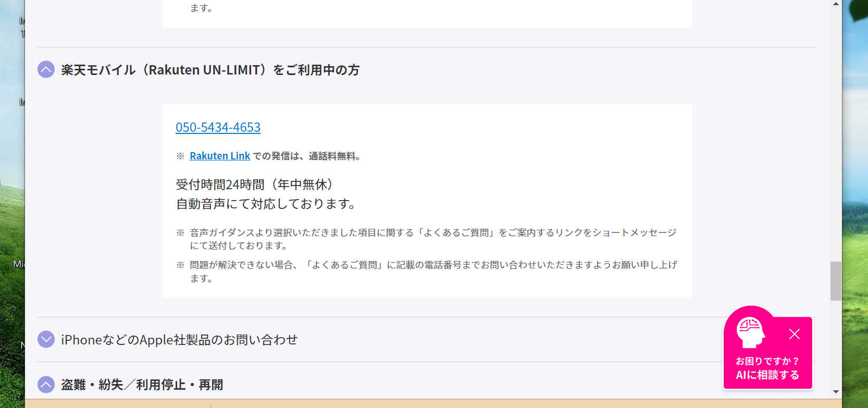
Task: Click the 自動音声にて対応しております。 text
Action: pyautogui.click(x=266, y=204)
